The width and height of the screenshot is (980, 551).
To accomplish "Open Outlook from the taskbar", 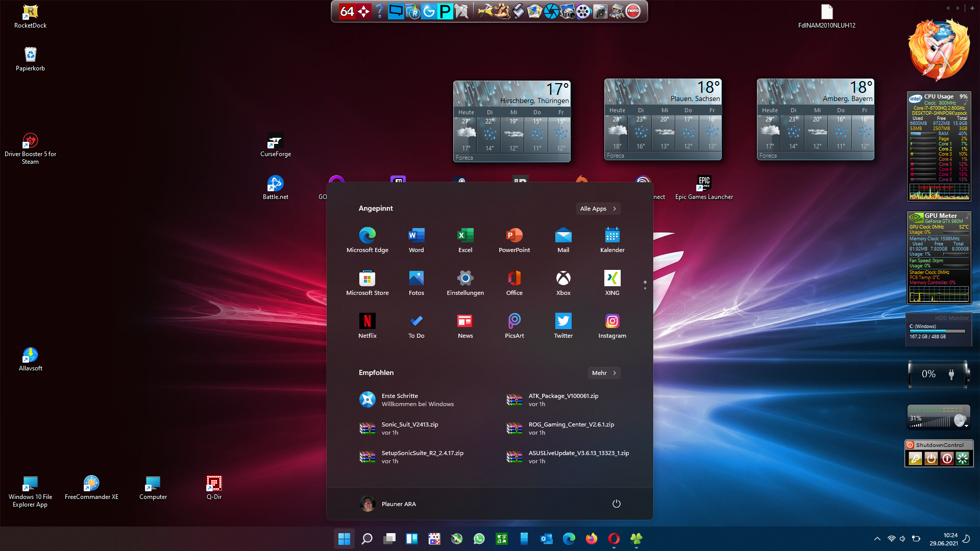I will pyautogui.click(x=546, y=539).
